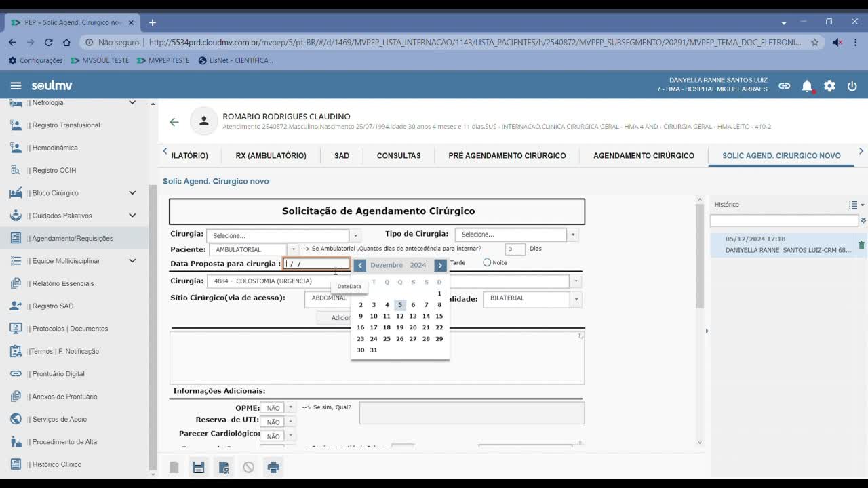Screen dimensions: 868x488
Task: Expand the Bloco Cirúrgico sidebar section
Action: (133, 192)
